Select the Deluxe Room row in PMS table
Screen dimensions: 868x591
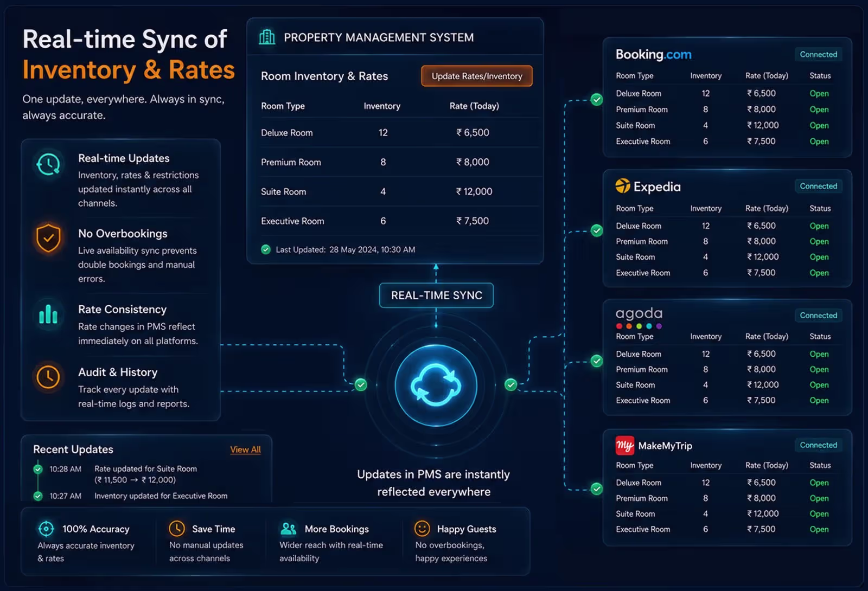pyautogui.click(x=399, y=133)
